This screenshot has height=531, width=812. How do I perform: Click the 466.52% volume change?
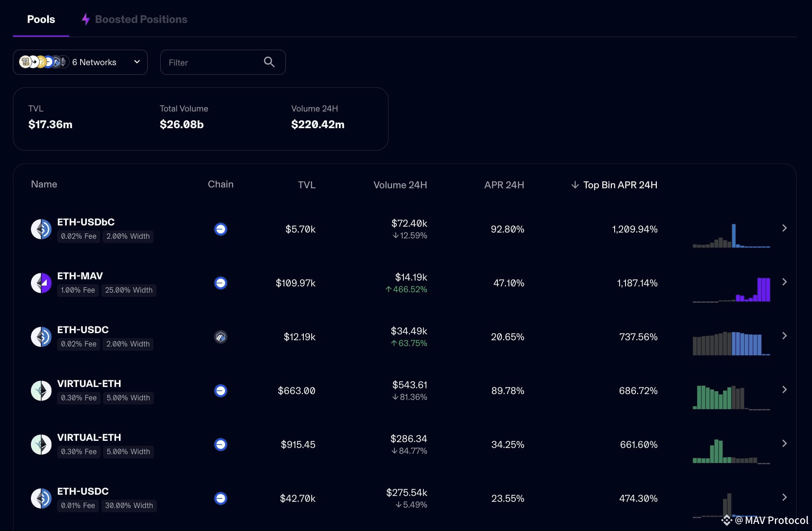[x=406, y=289]
